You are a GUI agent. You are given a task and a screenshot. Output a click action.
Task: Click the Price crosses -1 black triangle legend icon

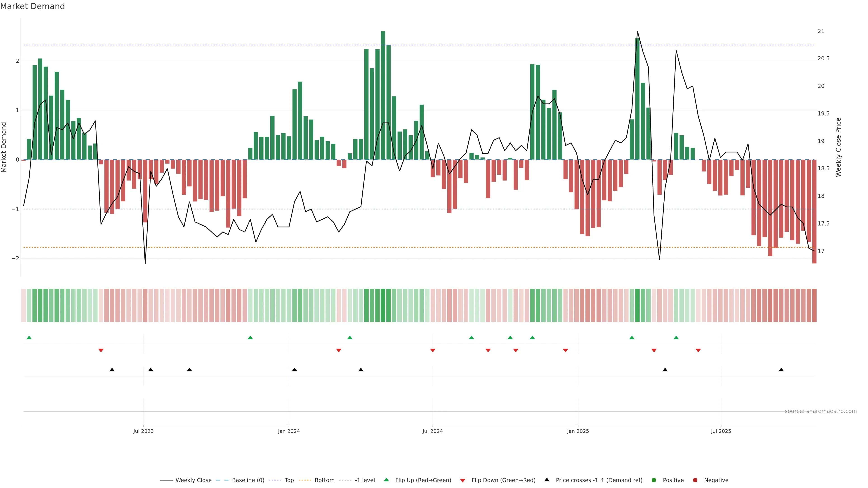coord(547,480)
